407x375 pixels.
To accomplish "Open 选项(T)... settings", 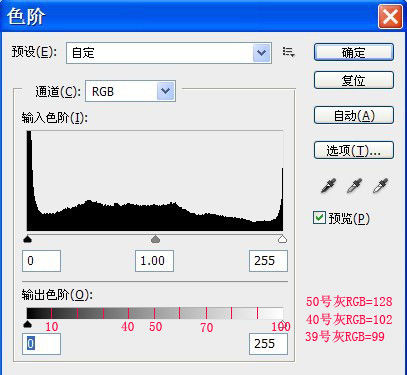I will [x=354, y=150].
